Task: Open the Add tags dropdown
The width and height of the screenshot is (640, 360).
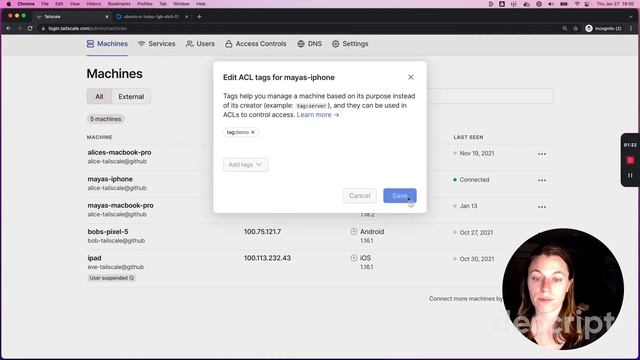Action: [245, 164]
